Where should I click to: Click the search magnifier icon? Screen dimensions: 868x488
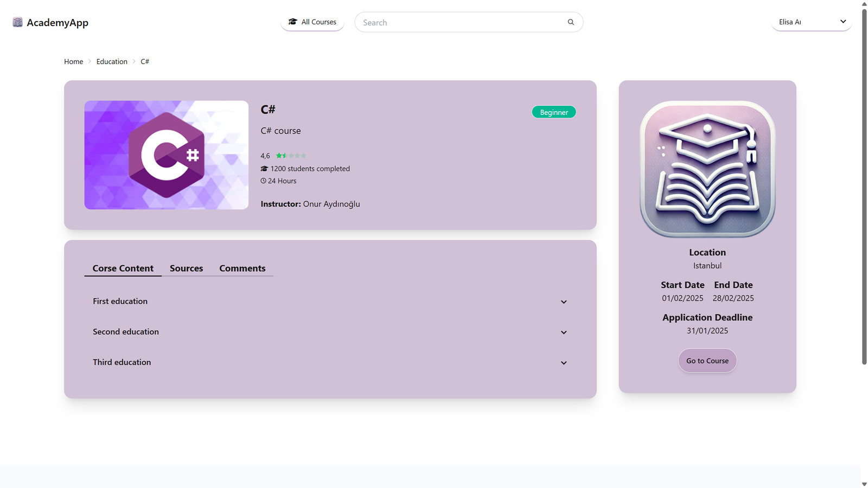coord(571,22)
